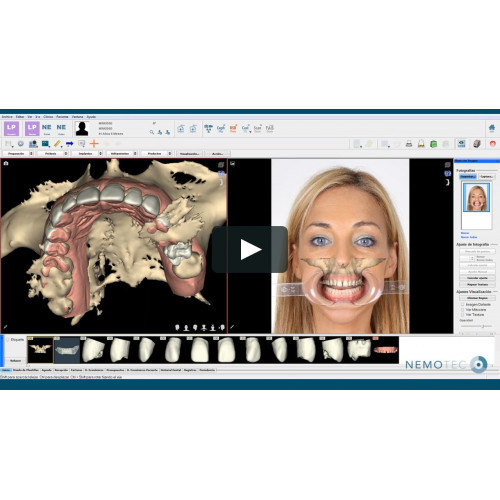The height and width of the screenshot is (500, 500).
Task: Click the image icon atop photo viewport
Action: 233,163
